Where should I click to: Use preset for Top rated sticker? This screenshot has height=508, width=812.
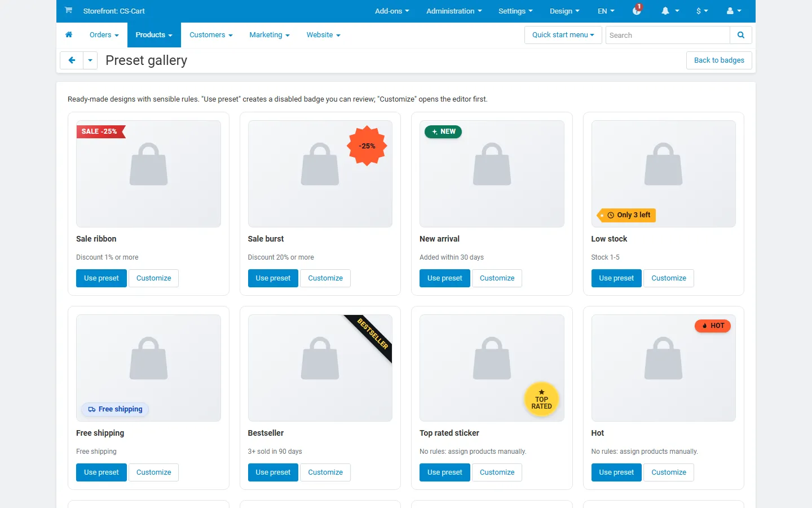445,472
